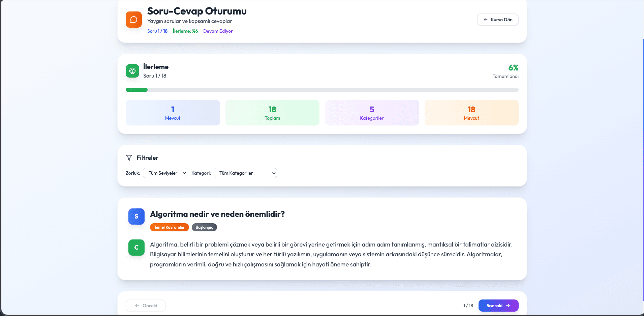
Task: Open the Zorluk Tüm Seviyeler dropdown
Action: tap(165, 173)
